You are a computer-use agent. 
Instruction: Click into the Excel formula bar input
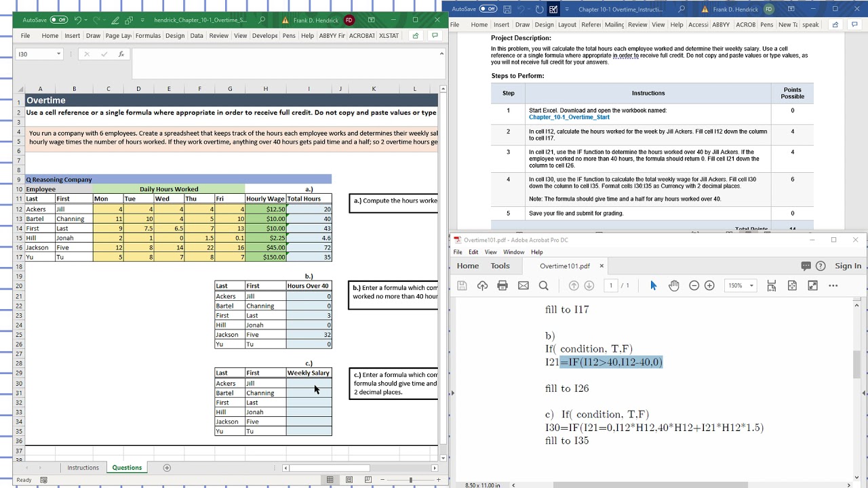(285, 64)
